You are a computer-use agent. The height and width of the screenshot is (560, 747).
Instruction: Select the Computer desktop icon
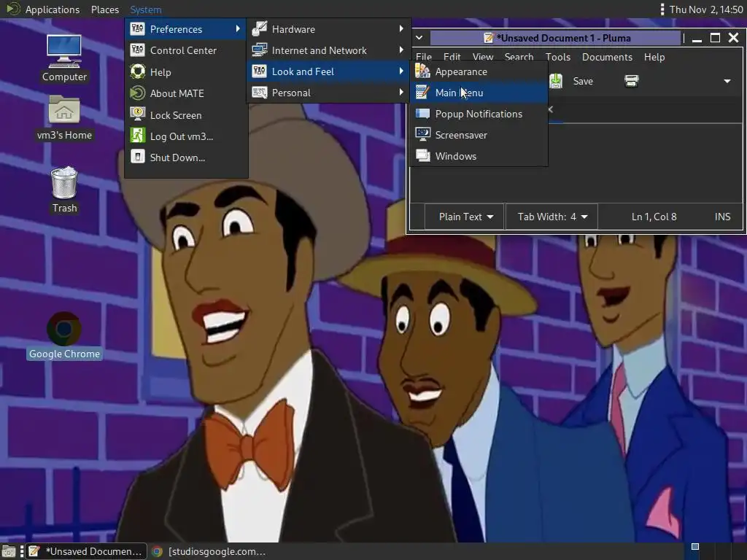tap(64, 52)
